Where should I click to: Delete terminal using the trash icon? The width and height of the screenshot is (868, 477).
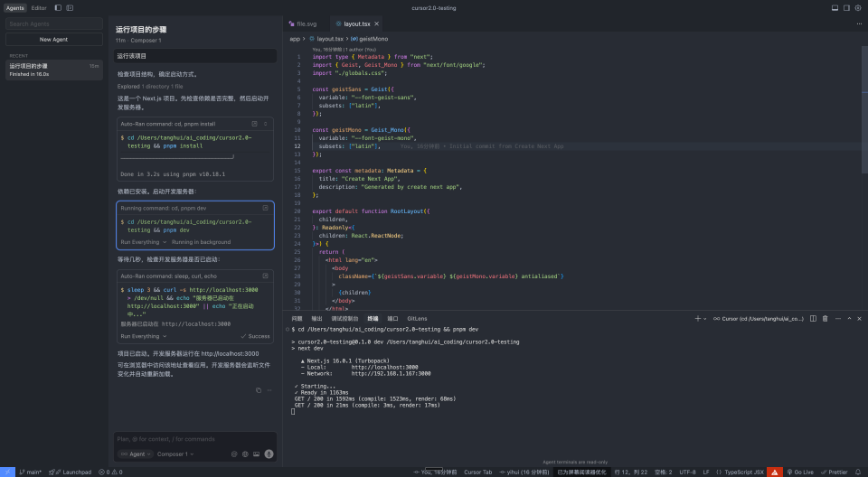click(825, 319)
